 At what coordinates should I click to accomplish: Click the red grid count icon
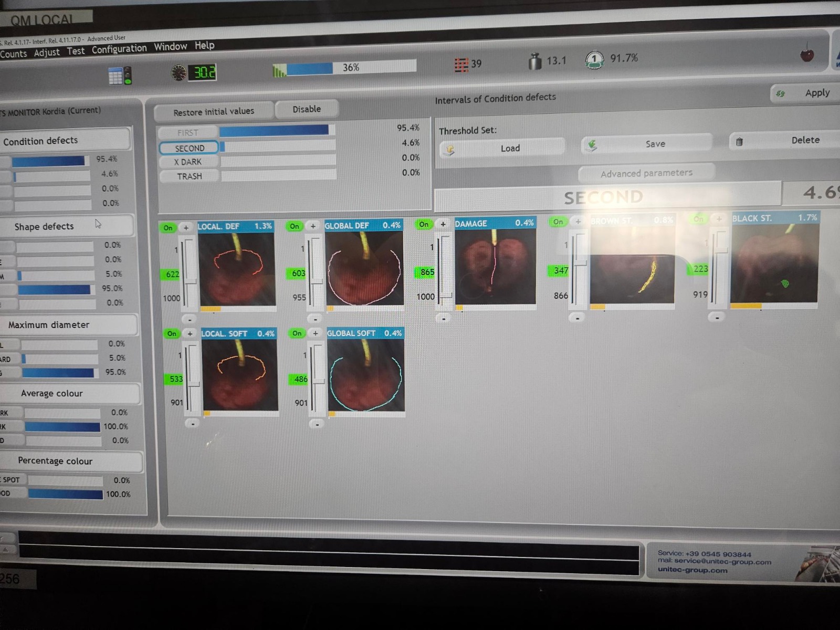coord(461,65)
